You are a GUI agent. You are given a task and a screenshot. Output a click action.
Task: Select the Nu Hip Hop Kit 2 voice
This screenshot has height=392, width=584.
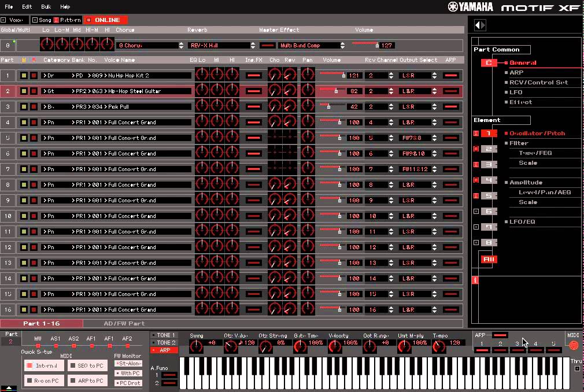[128, 75]
